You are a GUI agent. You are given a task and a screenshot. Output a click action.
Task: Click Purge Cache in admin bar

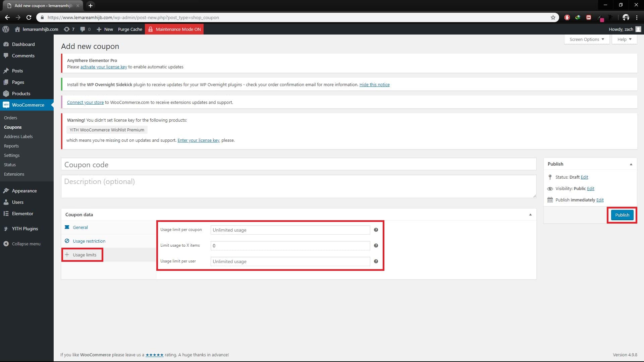pyautogui.click(x=130, y=29)
